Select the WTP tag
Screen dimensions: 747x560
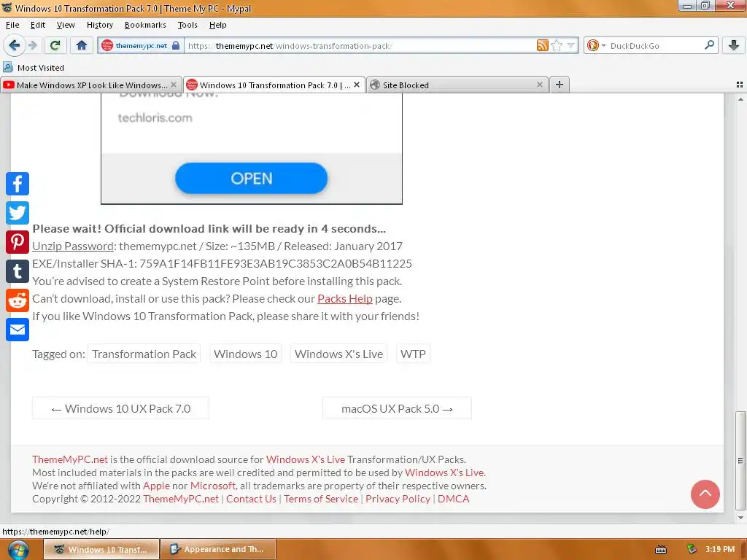tap(413, 354)
